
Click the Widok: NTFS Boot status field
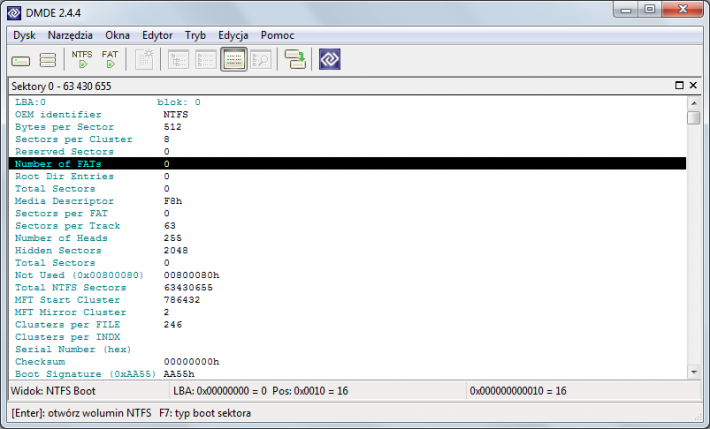tap(89, 390)
